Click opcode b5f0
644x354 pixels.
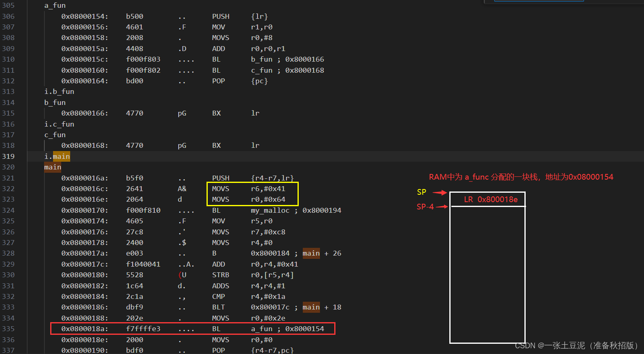click(x=135, y=178)
